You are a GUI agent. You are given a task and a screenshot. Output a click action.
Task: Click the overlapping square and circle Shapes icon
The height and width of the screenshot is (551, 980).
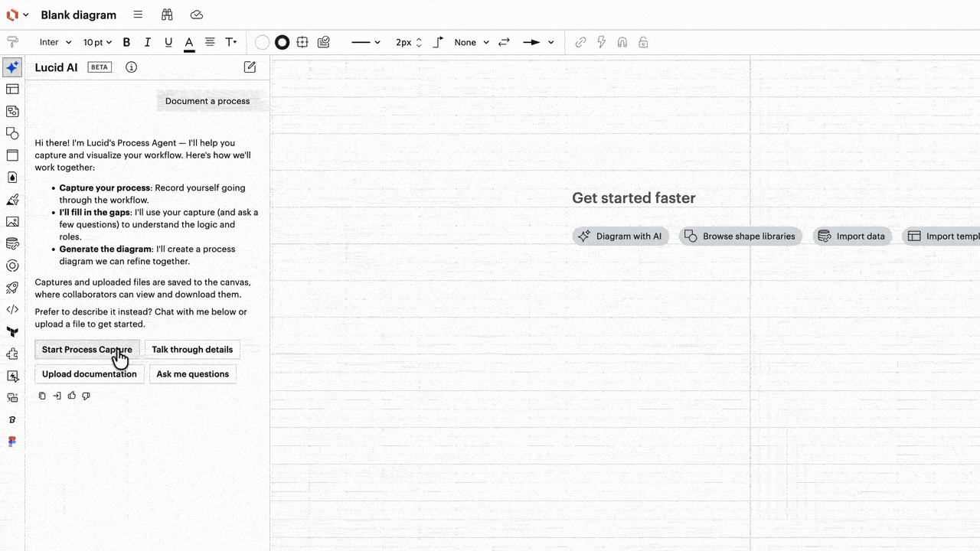(x=12, y=133)
